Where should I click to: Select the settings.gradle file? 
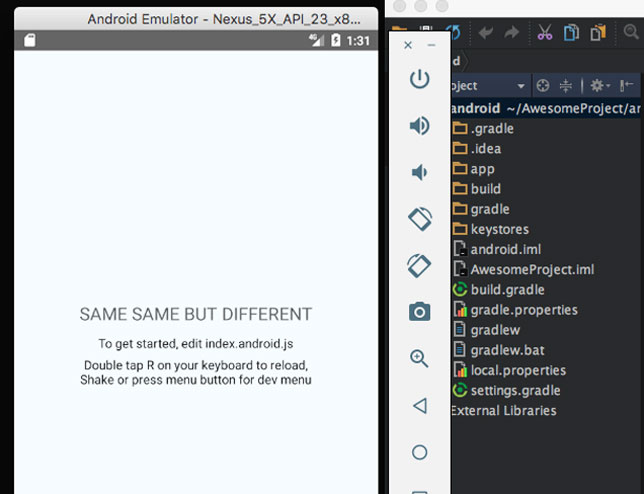[506, 390]
